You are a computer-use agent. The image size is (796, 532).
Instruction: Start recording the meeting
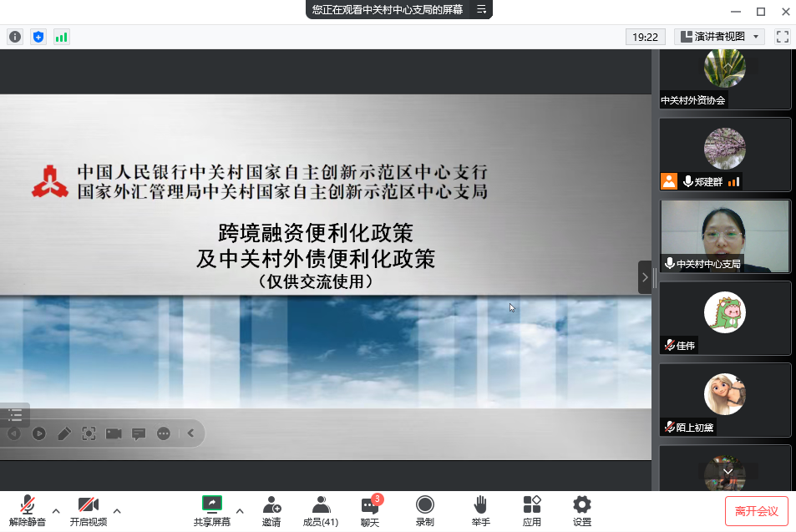425,510
